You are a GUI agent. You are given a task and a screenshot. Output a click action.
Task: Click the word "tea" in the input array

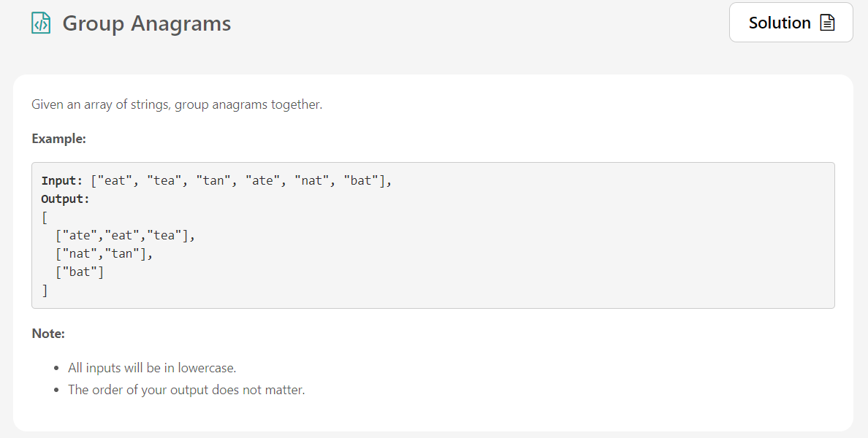164,181
